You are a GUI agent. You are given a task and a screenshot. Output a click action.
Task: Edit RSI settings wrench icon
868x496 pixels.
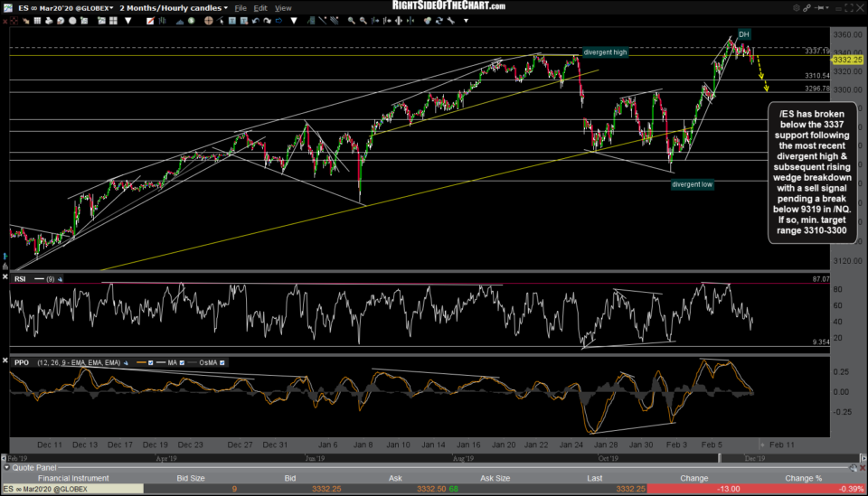(x=60, y=279)
